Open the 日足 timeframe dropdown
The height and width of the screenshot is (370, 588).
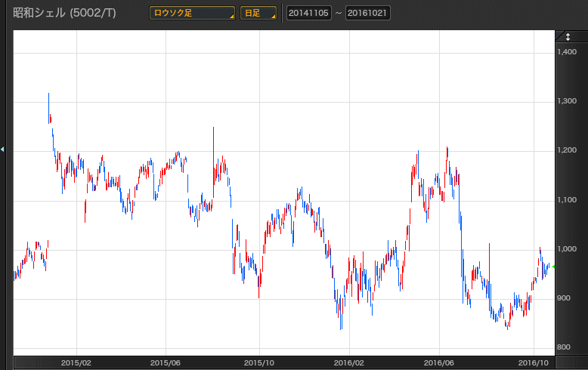[x=258, y=13]
